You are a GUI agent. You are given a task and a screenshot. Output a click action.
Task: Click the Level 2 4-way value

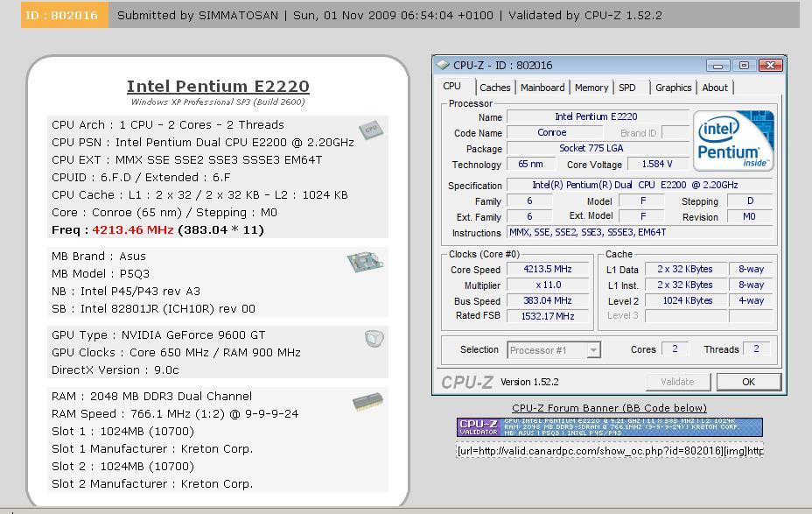tap(751, 300)
